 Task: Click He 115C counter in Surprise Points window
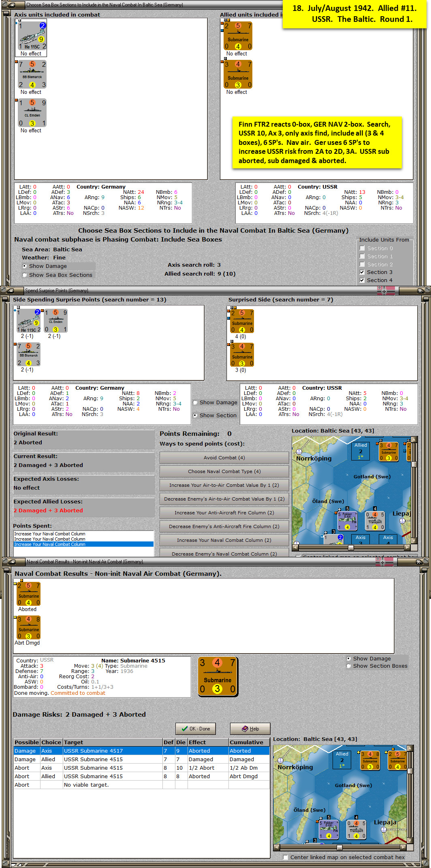(x=28, y=321)
